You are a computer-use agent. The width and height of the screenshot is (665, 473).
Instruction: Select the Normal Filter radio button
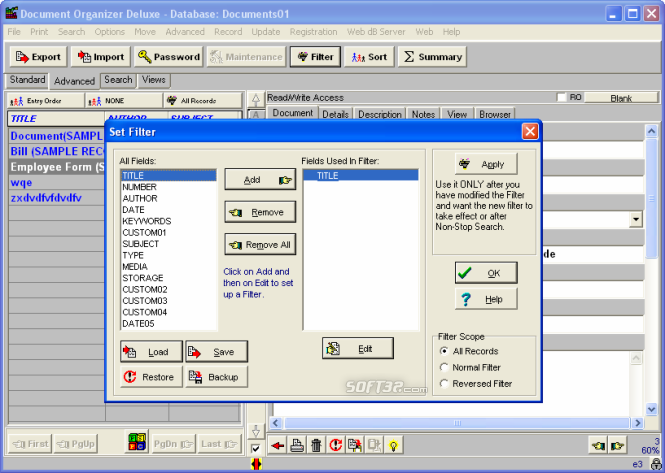click(444, 367)
